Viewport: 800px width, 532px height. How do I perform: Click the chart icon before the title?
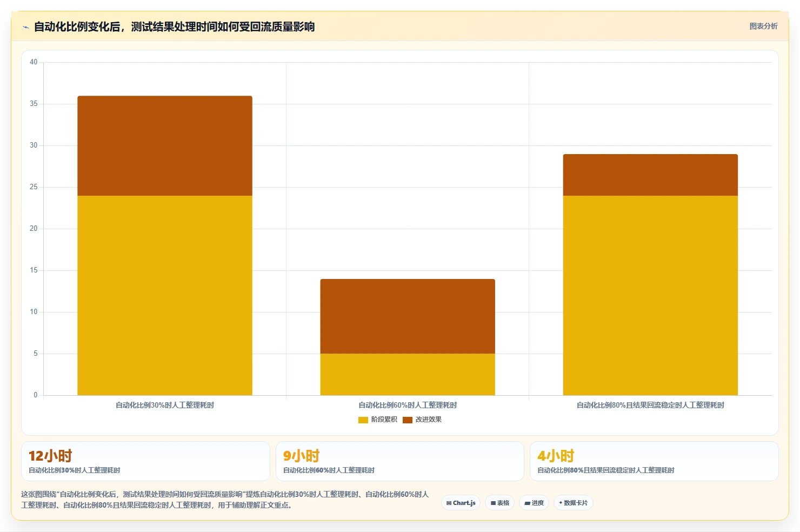(x=25, y=27)
